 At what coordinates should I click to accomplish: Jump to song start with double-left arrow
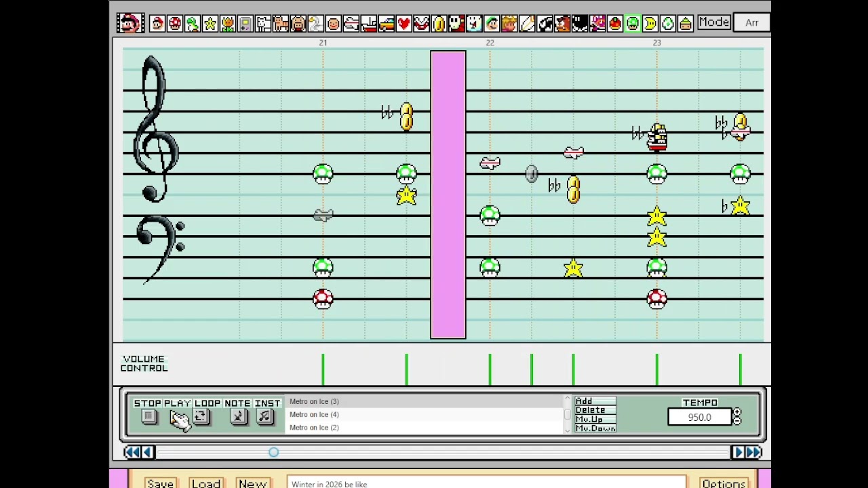click(132, 452)
